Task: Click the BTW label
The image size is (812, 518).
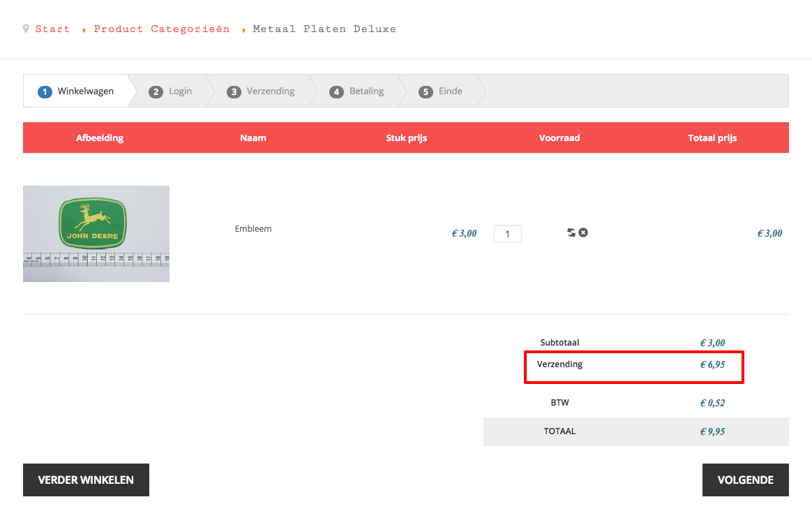Action: (x=559, y=403)
